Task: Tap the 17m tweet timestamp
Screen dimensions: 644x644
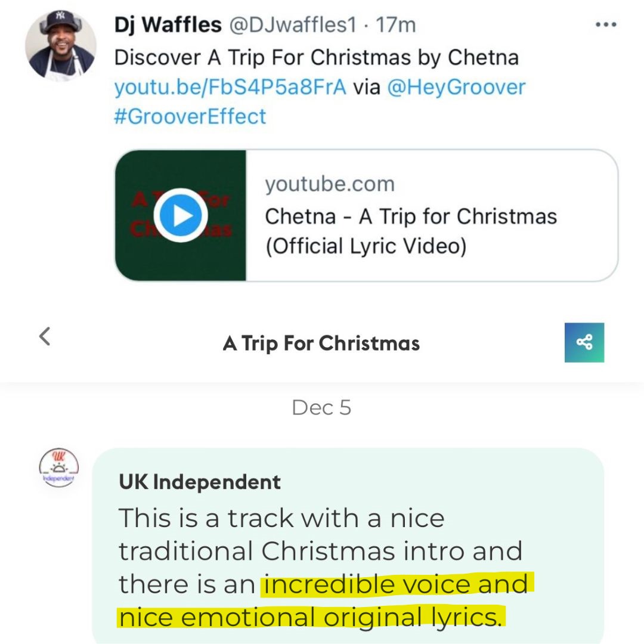Action: 396,24
